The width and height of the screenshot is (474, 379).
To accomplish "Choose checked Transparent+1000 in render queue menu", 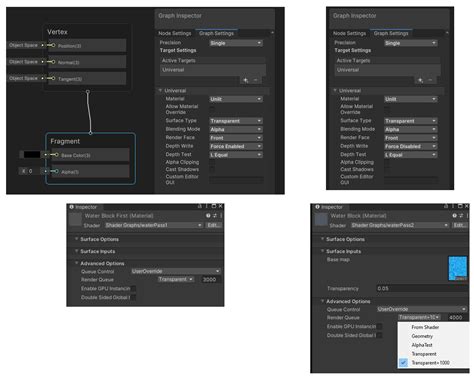I will click(431, 363).
